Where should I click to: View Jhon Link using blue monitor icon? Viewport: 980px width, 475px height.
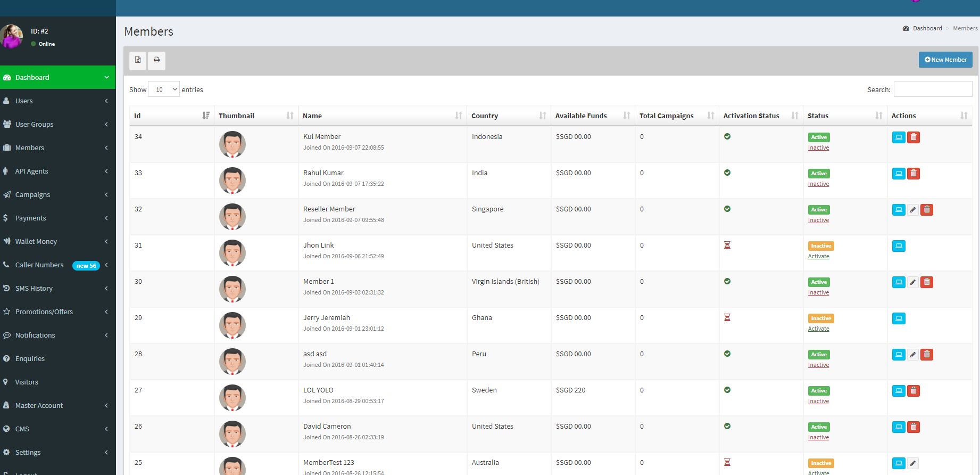click(x=898, y=246)
